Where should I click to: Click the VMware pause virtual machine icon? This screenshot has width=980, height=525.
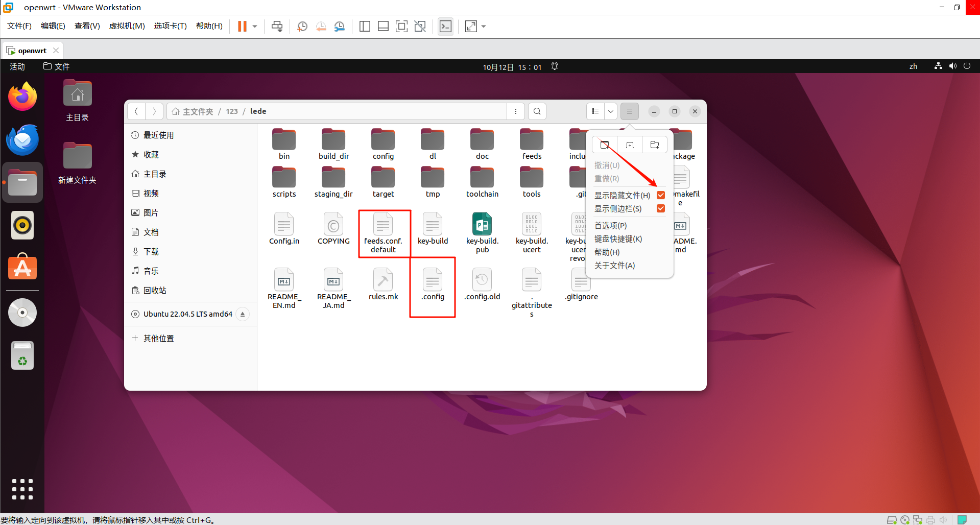[242, 27]
